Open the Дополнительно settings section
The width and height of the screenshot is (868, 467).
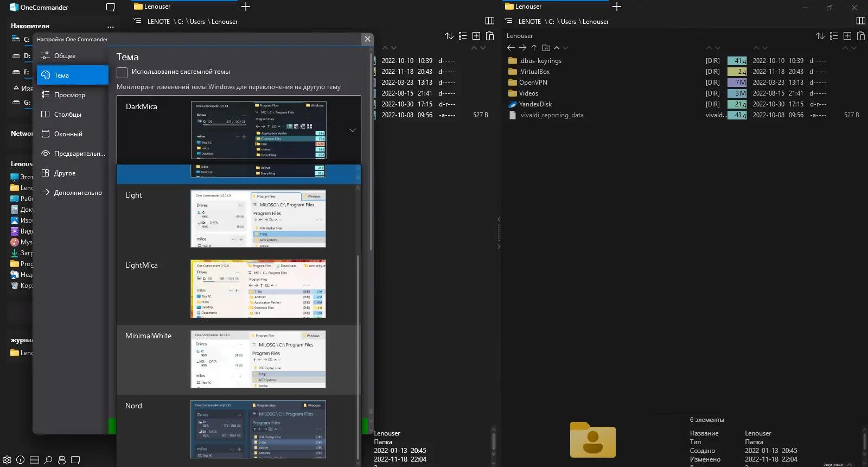73,193
